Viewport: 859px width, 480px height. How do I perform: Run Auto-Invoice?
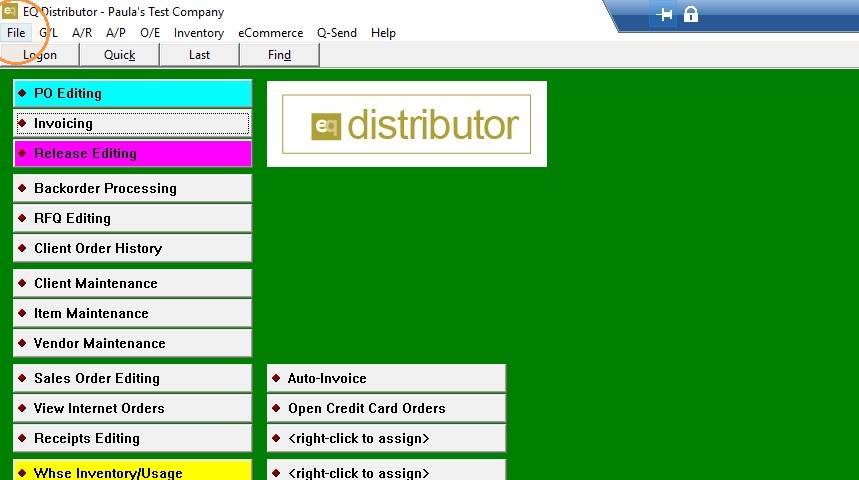386,378
